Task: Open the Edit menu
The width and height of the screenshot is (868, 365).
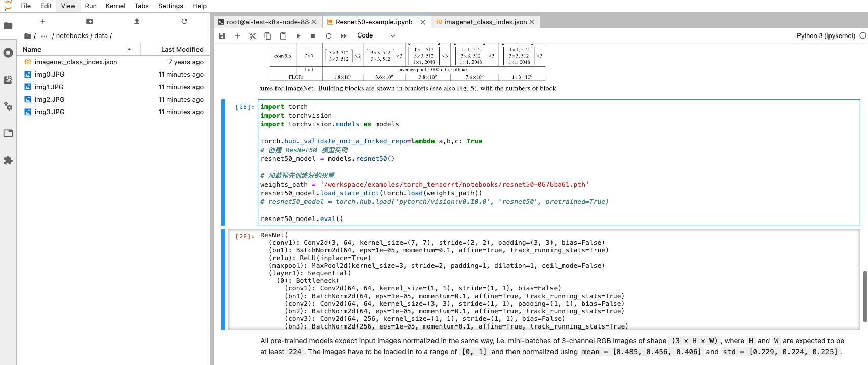Action: 46,6
